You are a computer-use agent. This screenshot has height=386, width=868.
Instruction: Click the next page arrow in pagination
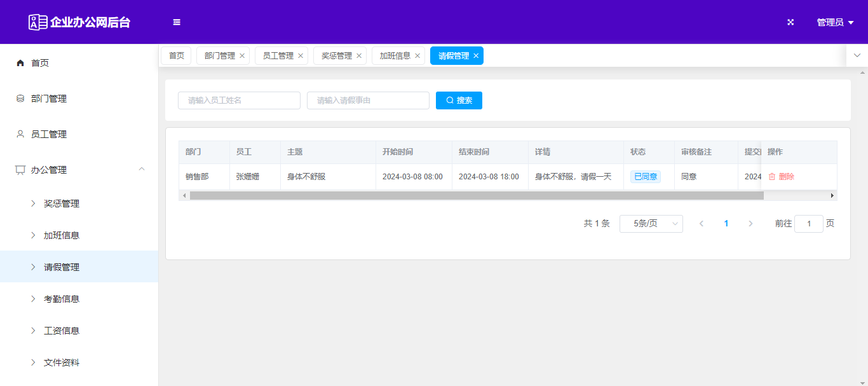click(750, 224)
